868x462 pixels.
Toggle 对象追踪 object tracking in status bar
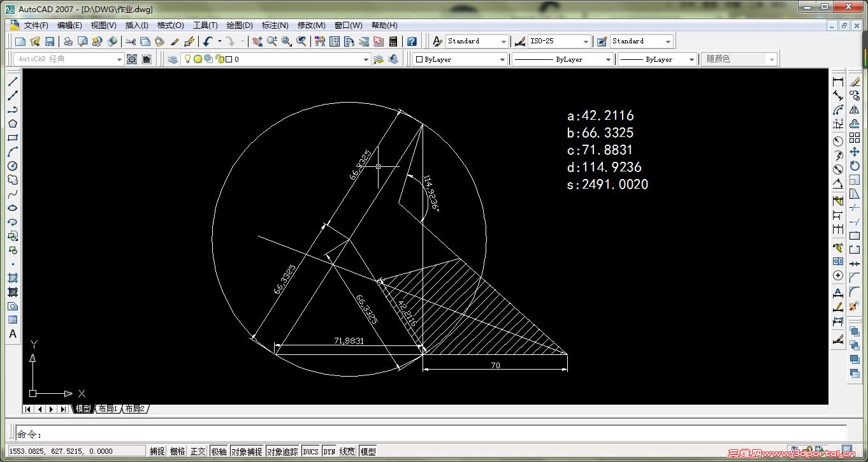(282, 451)
